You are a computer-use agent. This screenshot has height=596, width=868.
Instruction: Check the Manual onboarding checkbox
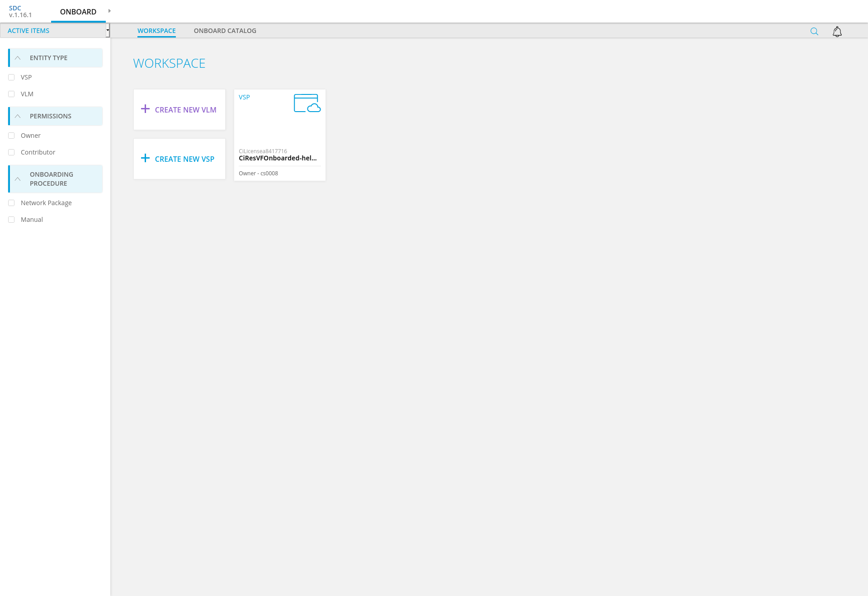tap(11, 220)
